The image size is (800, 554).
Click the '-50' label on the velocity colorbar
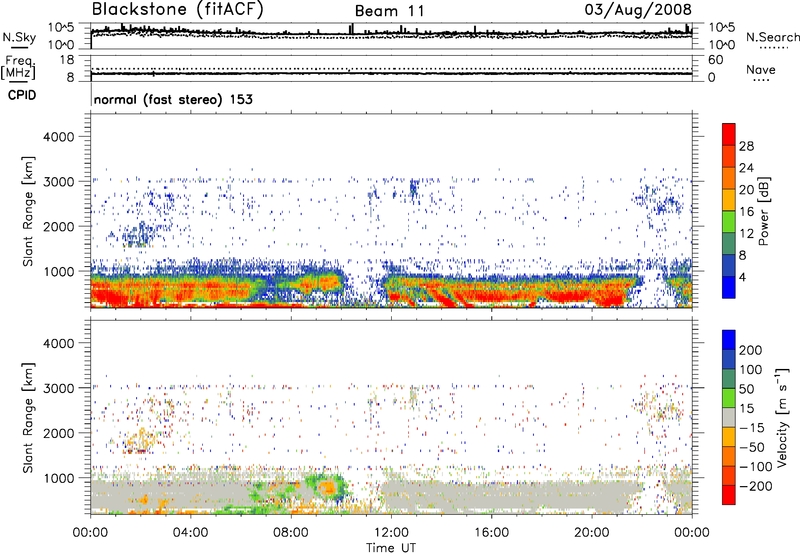click(752, 447)
